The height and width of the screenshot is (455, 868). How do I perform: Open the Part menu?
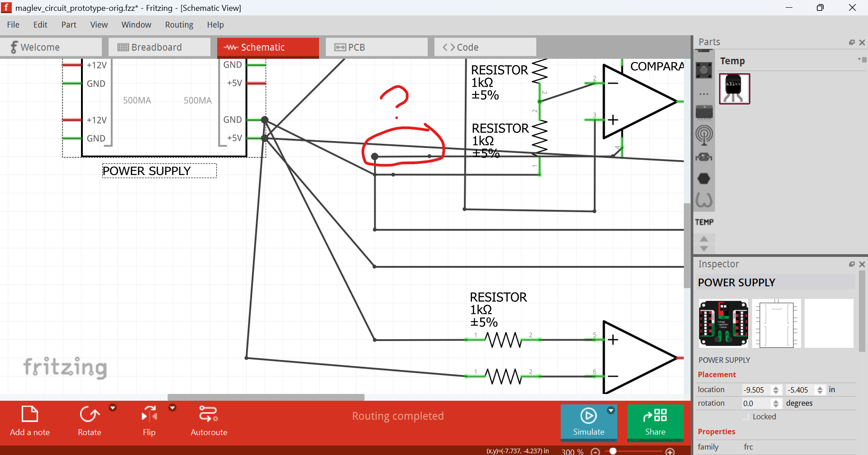[69, 25]
